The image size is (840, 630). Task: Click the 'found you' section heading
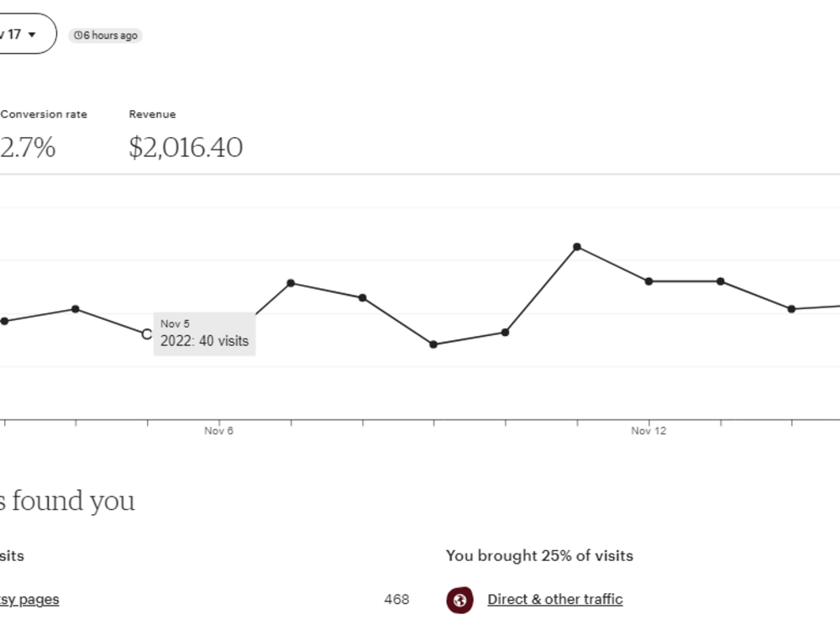pyautogui.click(x=67, y=501)
